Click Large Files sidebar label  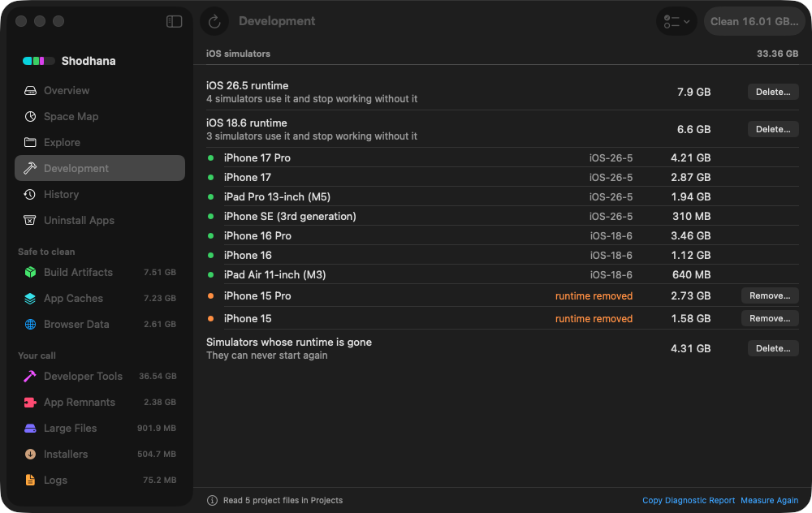pyautogui.click(x=70, y=428)
